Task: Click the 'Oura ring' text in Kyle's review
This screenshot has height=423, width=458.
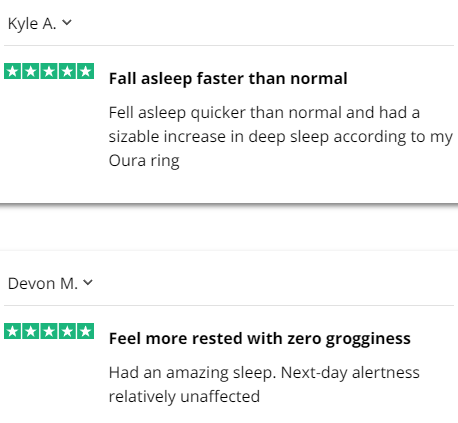Action: 144,161
